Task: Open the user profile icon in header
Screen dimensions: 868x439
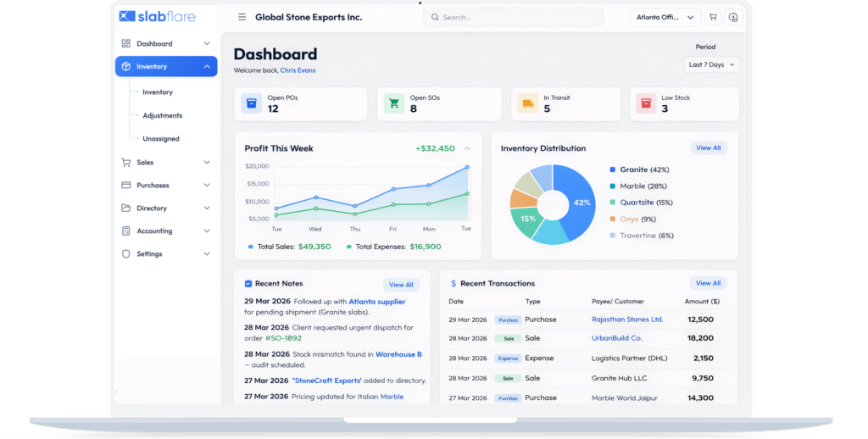Action: click(733, 17)
